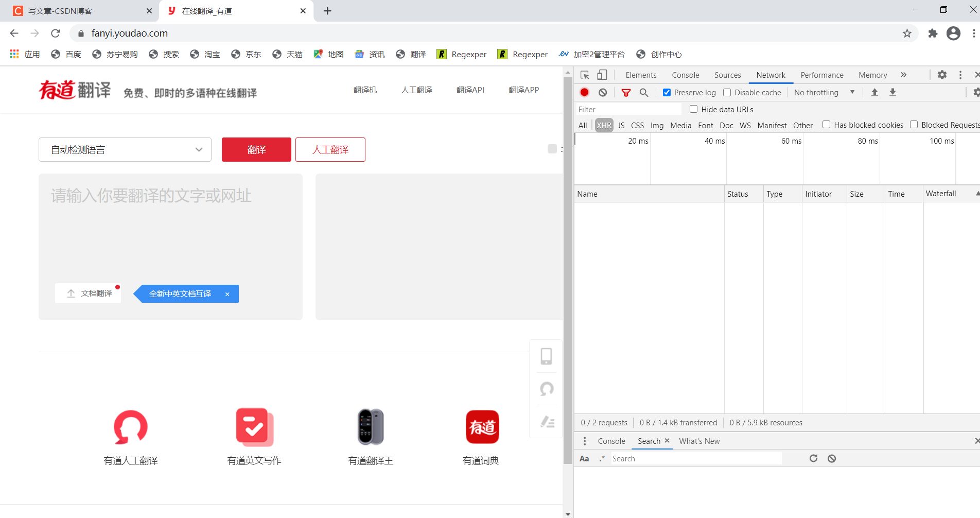Open the 自动检测语言 language selector
Image resolution: width=980 pixels, height=518 pixels.
[x=125, y=149]
